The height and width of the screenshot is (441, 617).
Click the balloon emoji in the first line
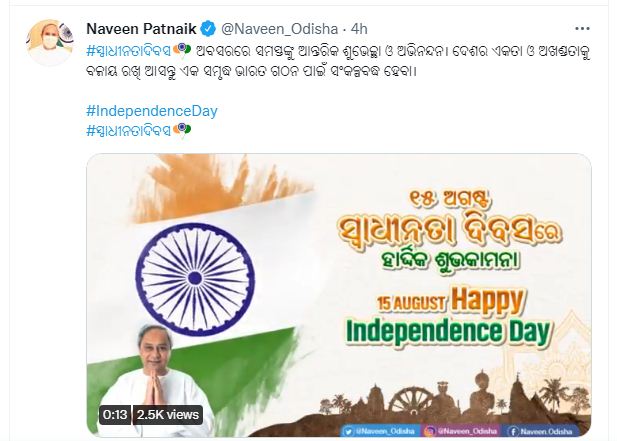click(x=182, y=50)
